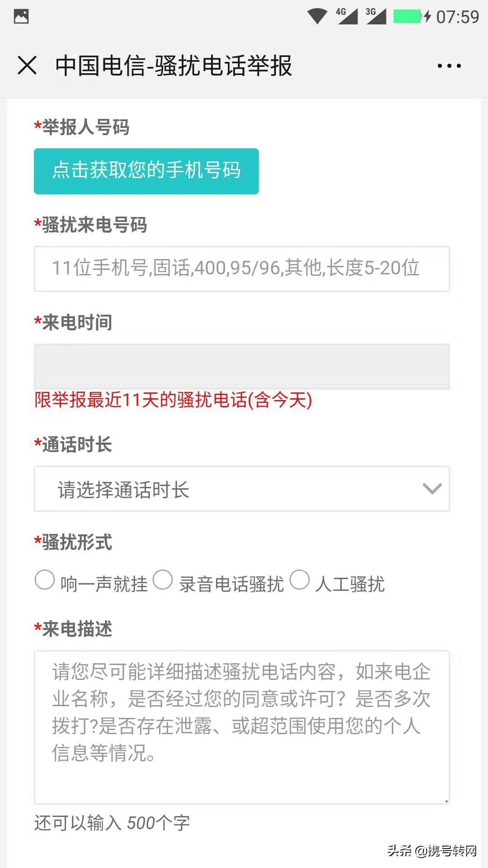Viewport: 488px width, 868px height.
Task: Close the 中国电信-骚扰电话举报 page
Action: pos(27,66)
